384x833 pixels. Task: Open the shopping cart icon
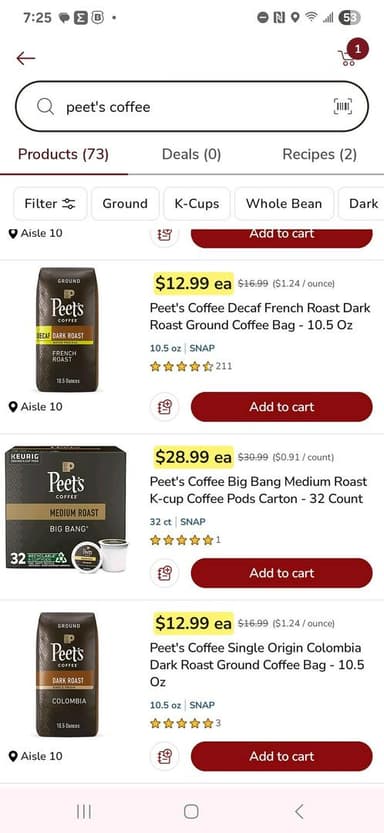point(347,57)
